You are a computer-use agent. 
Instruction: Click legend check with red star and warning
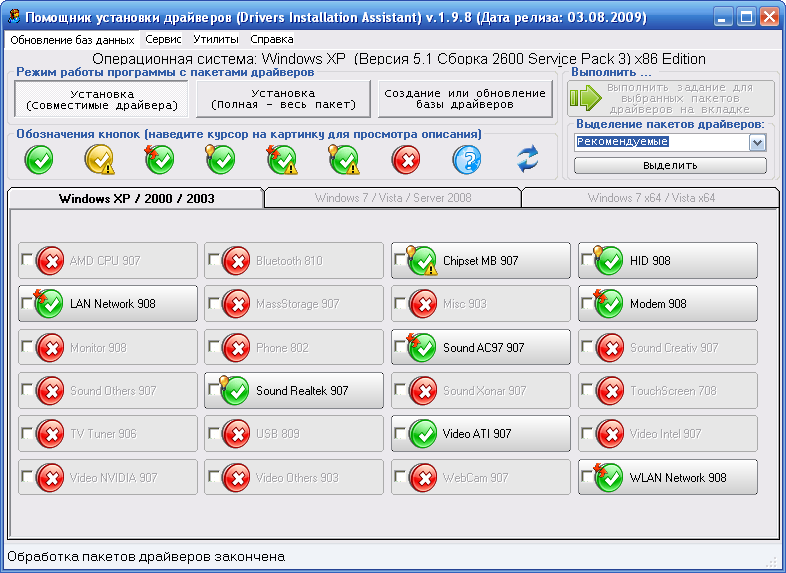click(282, 160)
